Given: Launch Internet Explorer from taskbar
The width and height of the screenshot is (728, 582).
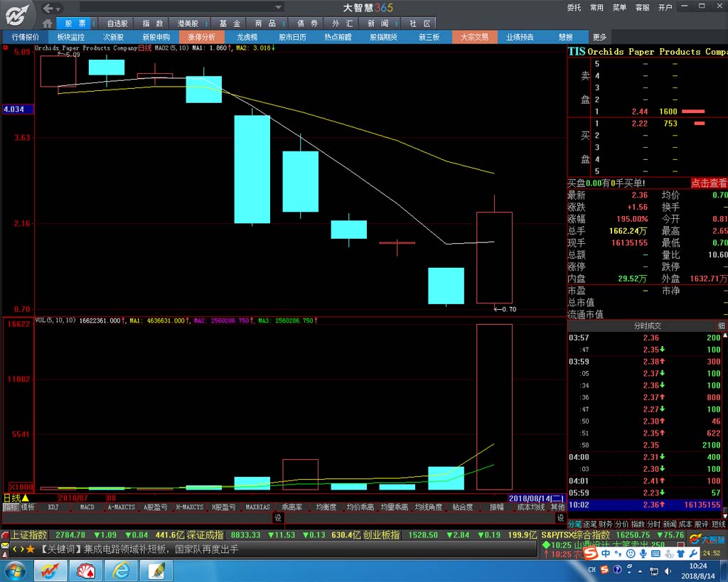Looking at the screenshot, I should pos(121,571).
